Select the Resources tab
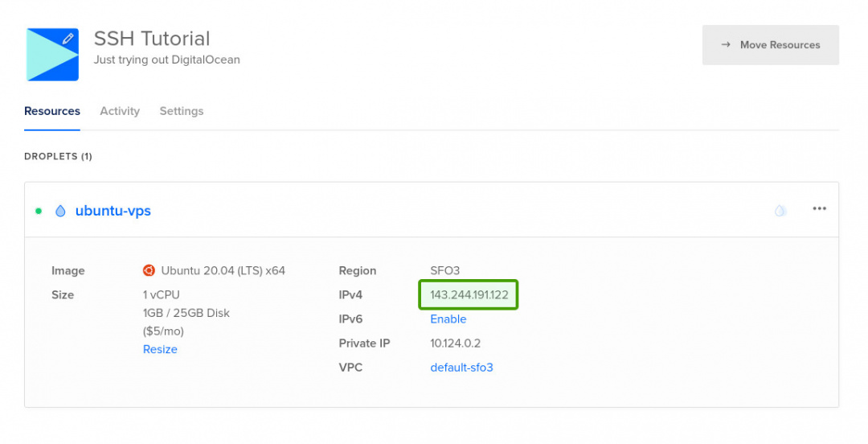868x444 pixels. pyautogui.click(x=52, y=111)
